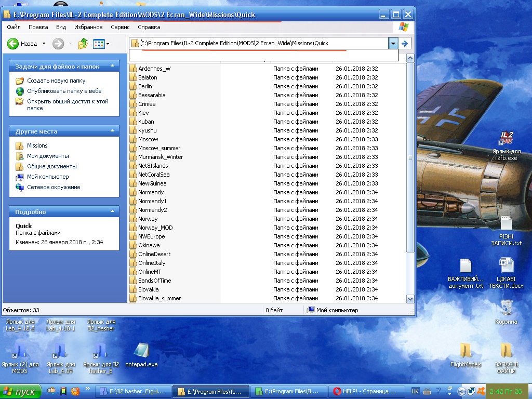
Task: Open the Избранное menu
Action: 88,27
